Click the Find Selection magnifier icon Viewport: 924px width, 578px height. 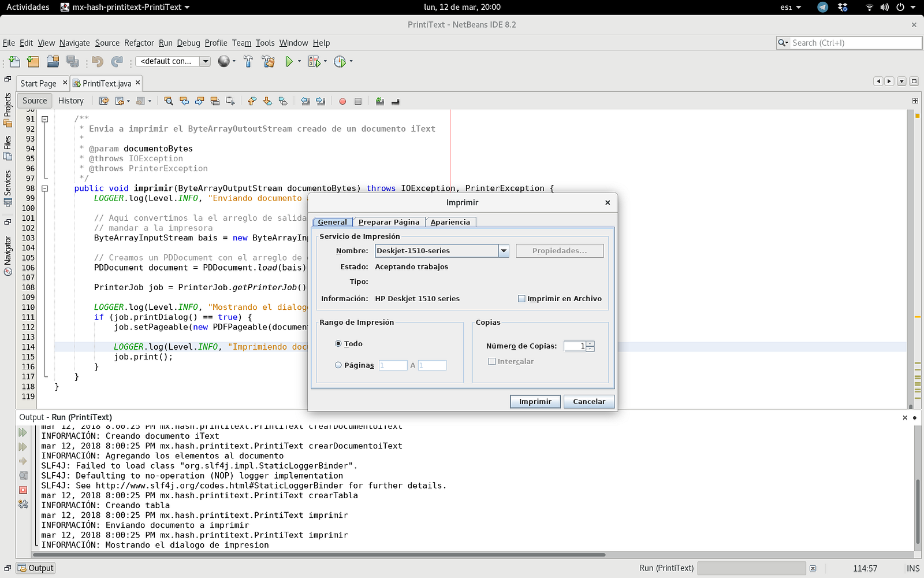[169, 101]
